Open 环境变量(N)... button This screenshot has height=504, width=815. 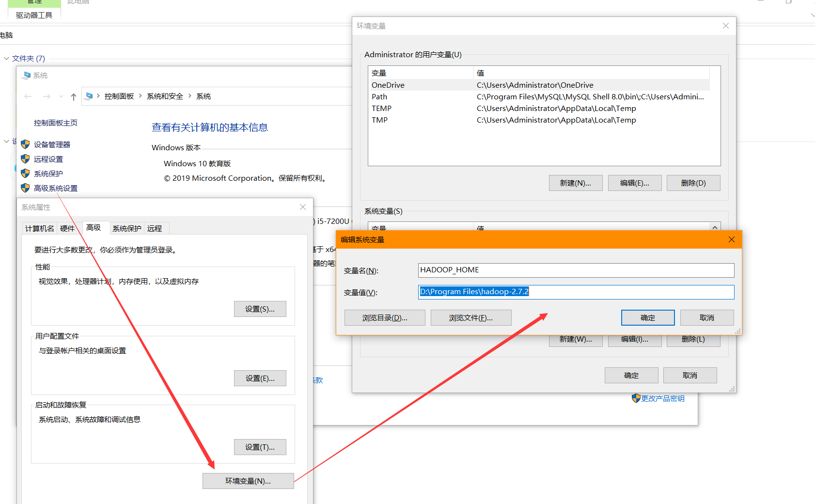tap(248, 481)
